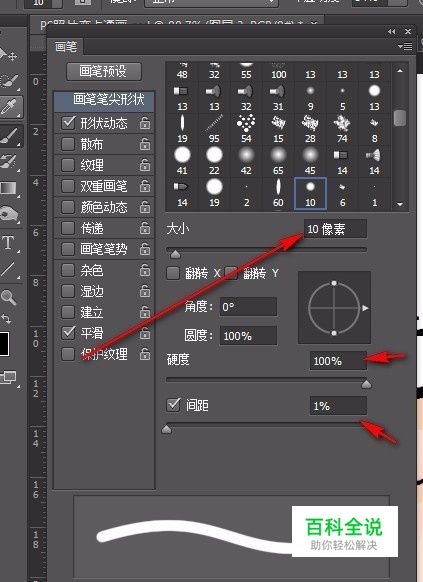Select the Horizontal Type tool
The height and width of the screenshot is (582, 423).
pyautogui.click(x=9, y=243)
